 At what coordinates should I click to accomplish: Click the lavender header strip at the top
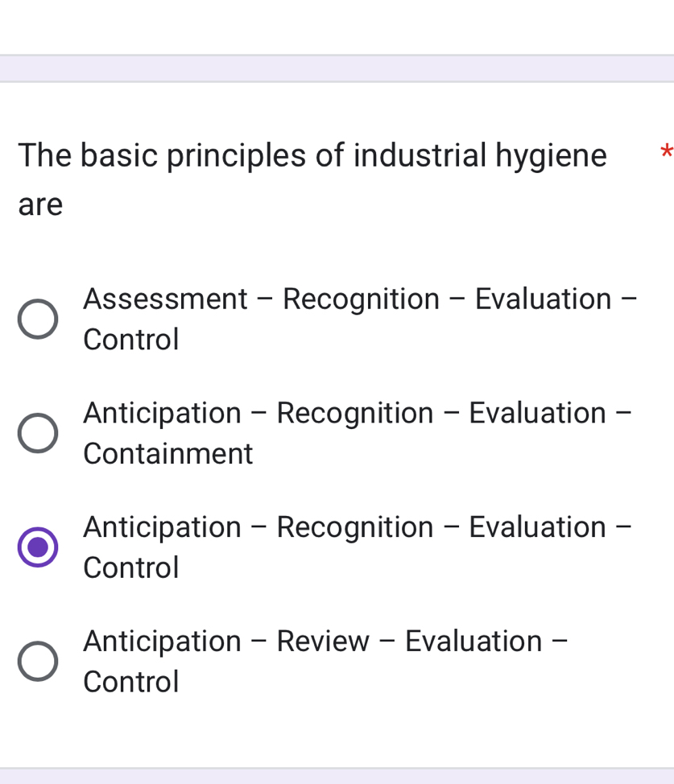pyautogui.click(x=337, y=68)
